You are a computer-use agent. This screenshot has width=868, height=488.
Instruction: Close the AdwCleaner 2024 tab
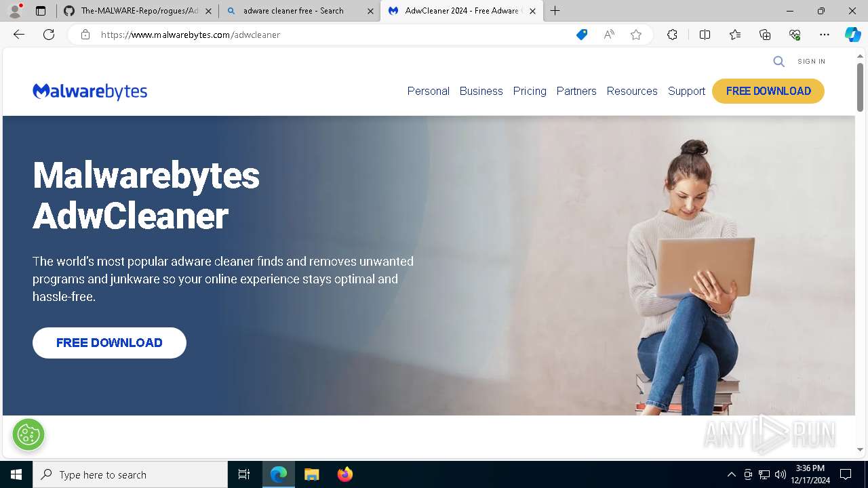pos(532,11)
